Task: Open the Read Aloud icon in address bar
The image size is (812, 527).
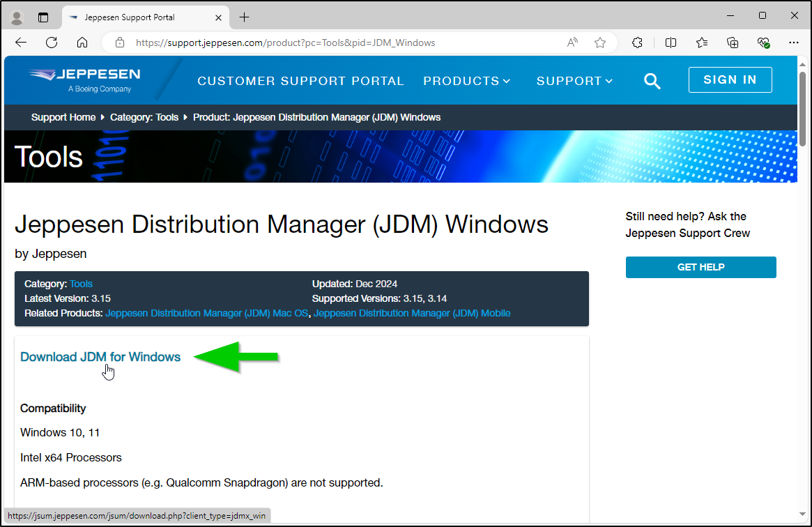Action: coord(573,43)
